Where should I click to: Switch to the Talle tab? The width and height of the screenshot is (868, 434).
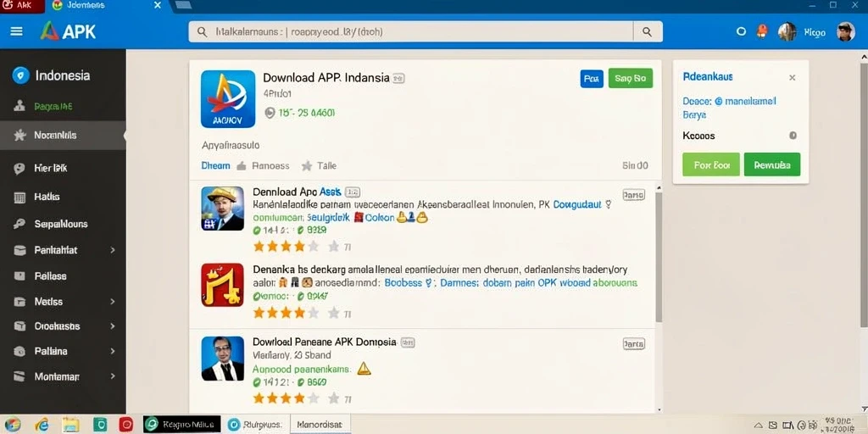click(x=319, y=165)
